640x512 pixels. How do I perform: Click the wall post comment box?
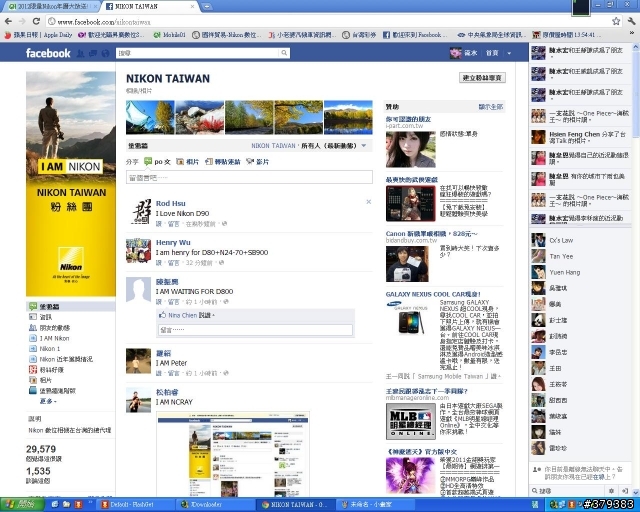pyautogui.click(x=249, y=178)
